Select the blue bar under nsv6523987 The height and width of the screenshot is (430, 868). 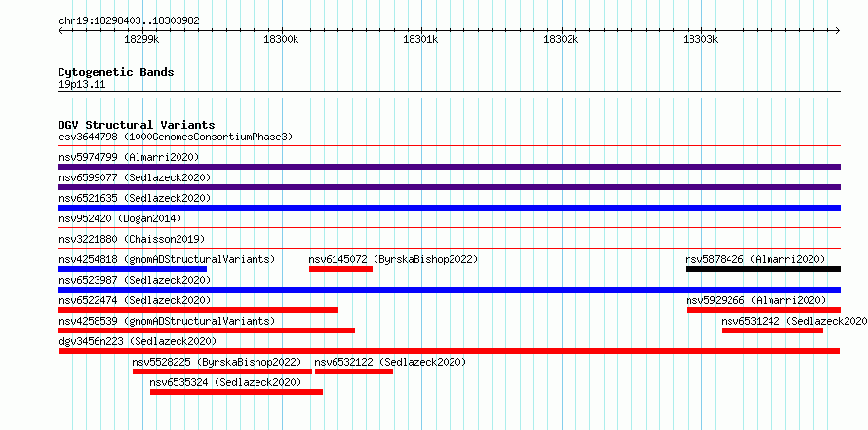(449, 290)
